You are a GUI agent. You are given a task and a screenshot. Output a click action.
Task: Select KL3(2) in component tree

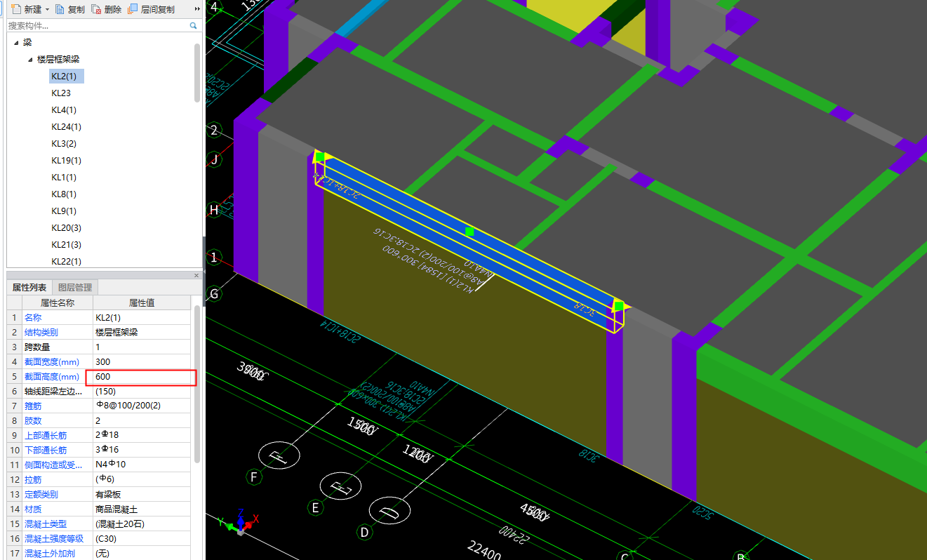click(64, 143)
